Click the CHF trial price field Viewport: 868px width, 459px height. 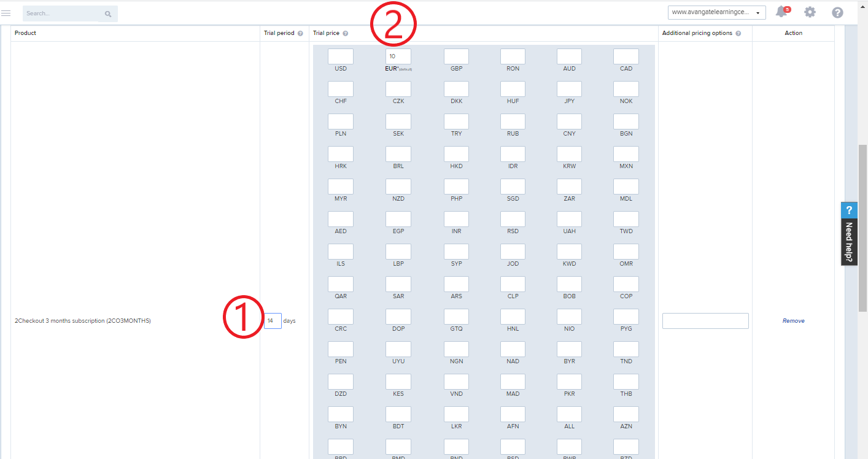point(341,89)
